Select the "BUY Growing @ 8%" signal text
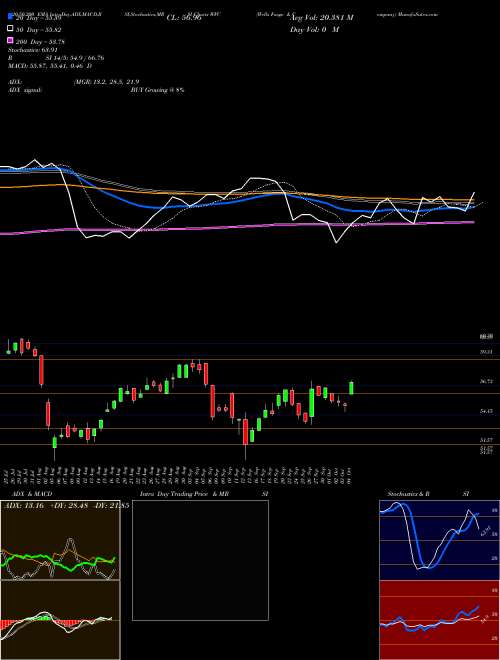 pyautogui.click(x=157, y=90)
